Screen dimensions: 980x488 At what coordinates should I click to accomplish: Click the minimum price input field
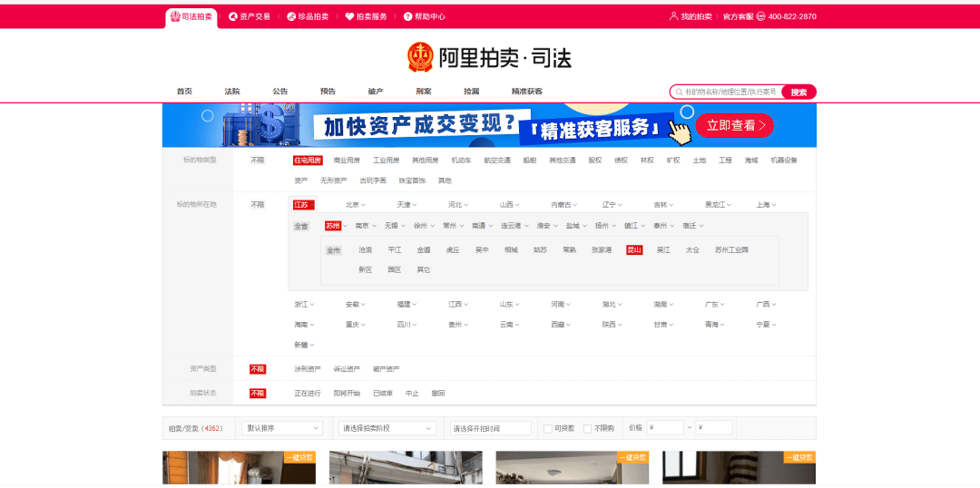point(665,428)
